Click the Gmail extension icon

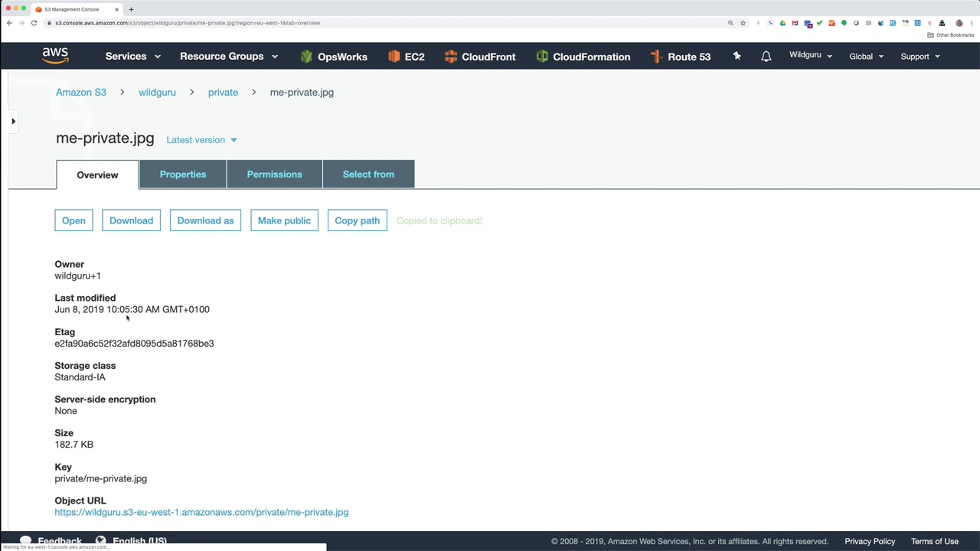pyautogui.click(x=795, y=23)
